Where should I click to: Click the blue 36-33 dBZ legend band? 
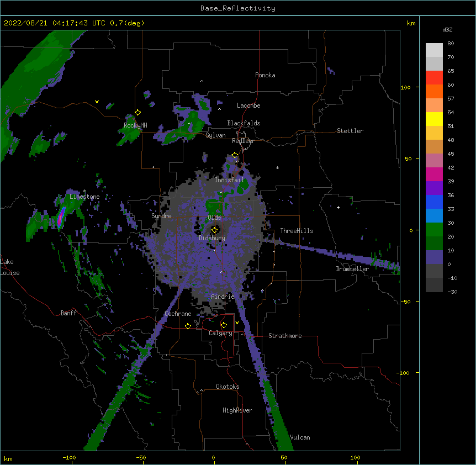tap(434, 202)
